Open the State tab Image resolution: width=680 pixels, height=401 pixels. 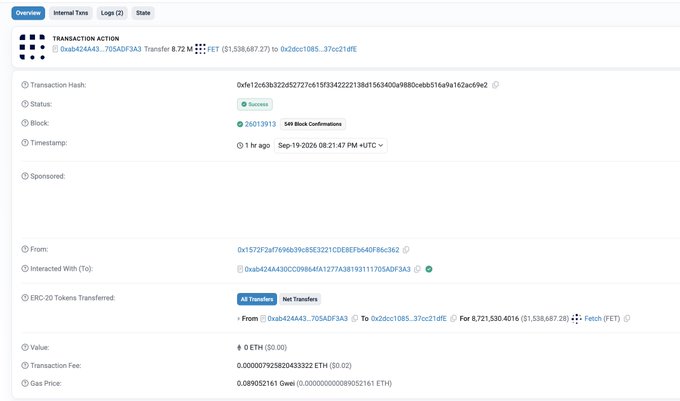pyautogui.click(x=143, y=13)
